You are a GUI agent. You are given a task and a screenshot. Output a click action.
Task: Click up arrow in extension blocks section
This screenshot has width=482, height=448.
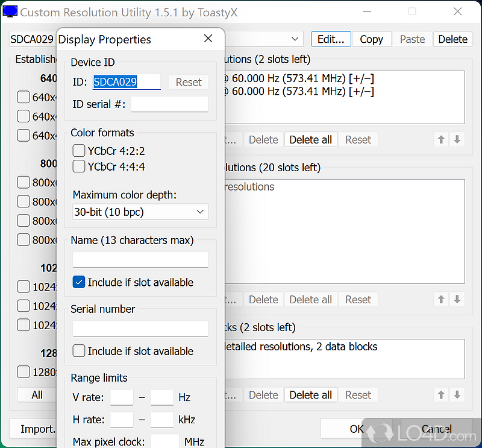(x=441, y=395)
